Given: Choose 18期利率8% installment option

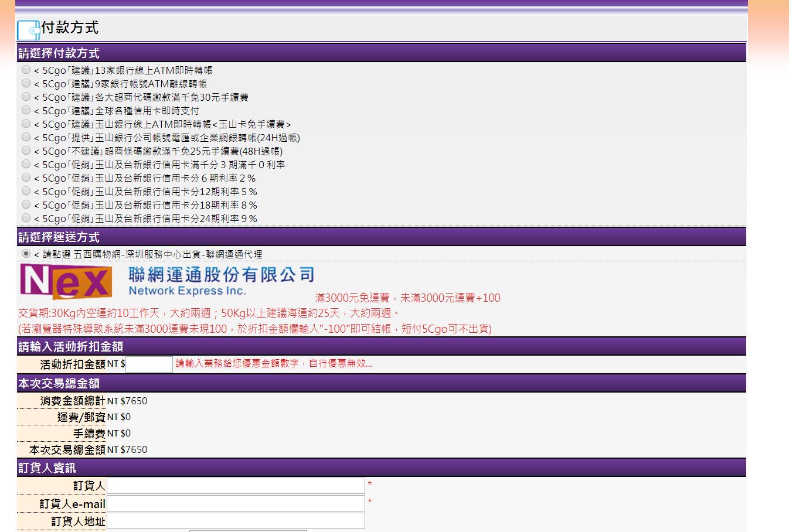Looking at the screenshot, I should [x=26, y=204].
